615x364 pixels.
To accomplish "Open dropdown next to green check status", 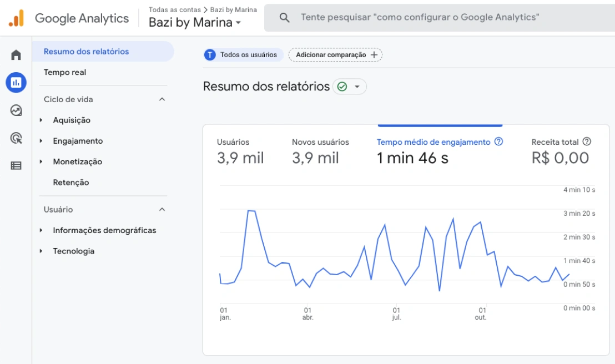I will (357, 87).
